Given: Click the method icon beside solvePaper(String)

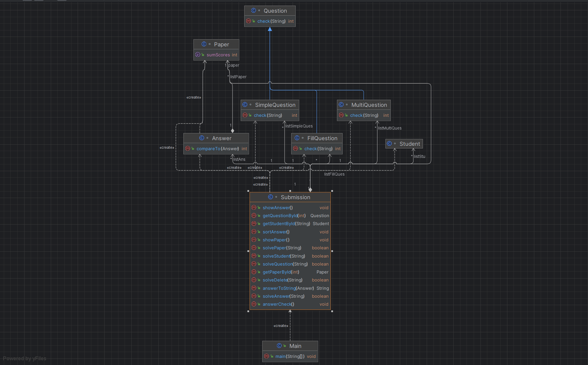Looking at the screenshot, I should [x=254, y=248].
